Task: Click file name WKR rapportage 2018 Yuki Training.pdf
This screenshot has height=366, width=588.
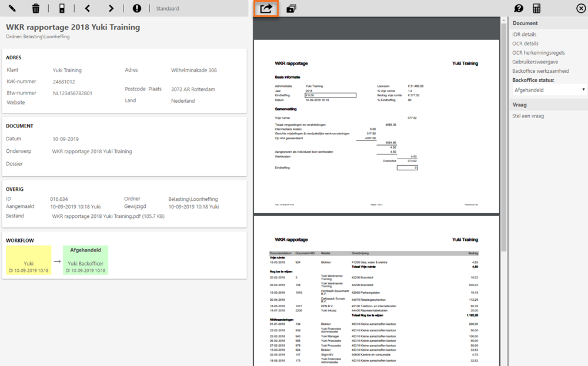Action: 108,216
